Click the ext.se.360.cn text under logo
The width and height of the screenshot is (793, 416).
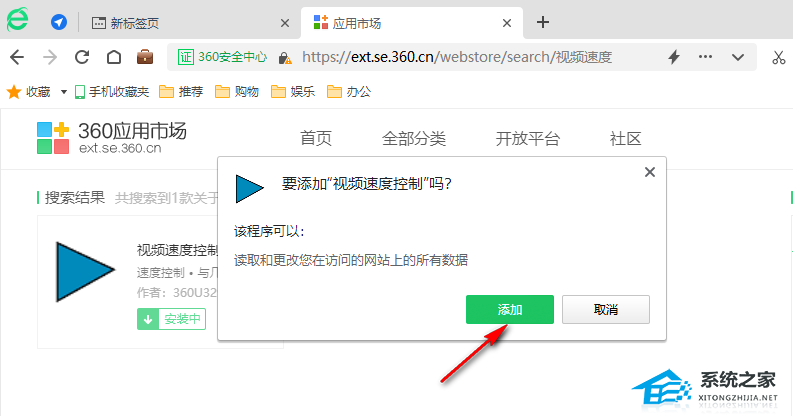click(120, 149)
